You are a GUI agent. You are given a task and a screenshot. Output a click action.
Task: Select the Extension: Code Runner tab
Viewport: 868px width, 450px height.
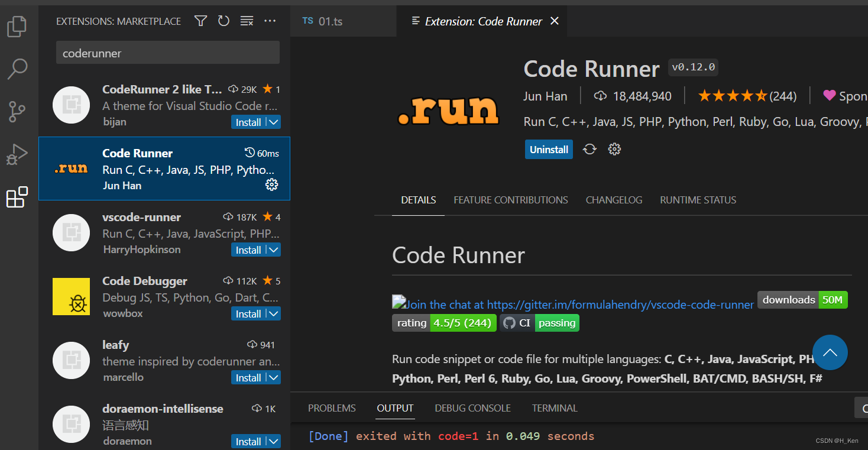point(483,21)
